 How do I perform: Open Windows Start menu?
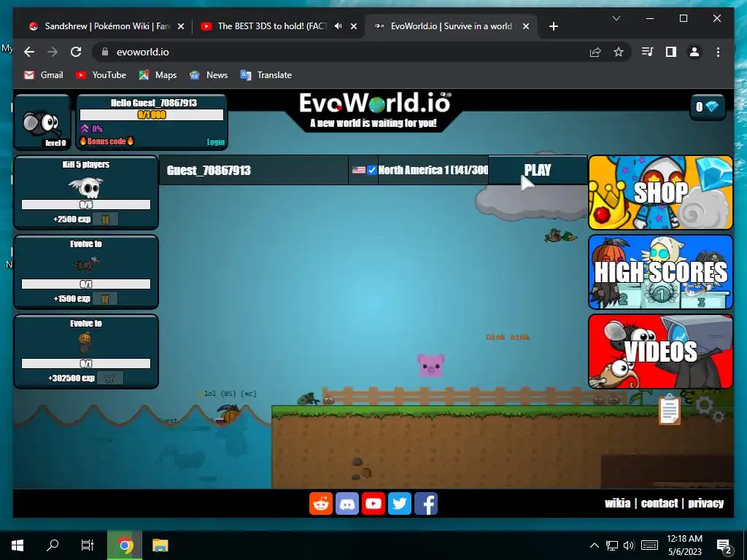(18, 545)
